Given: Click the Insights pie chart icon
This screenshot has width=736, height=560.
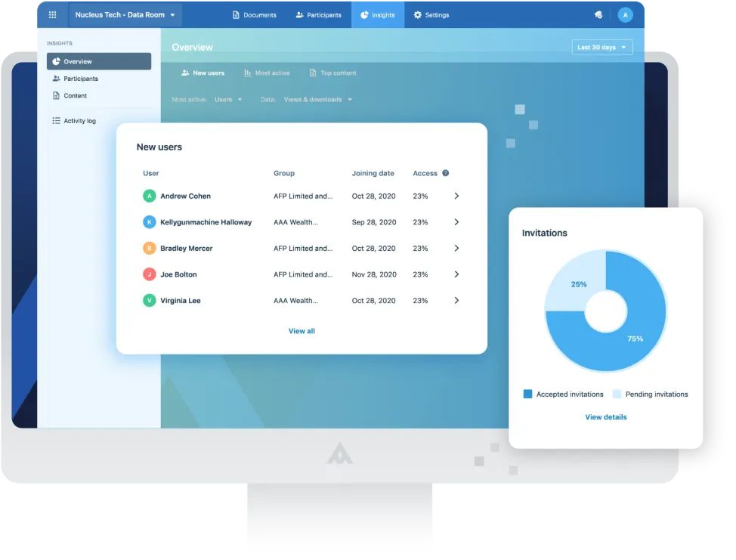Looking at the screenshot, I should tap(364, 15).
